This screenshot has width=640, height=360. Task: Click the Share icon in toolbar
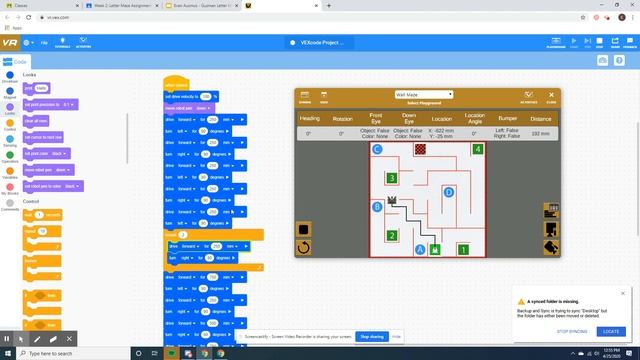pos(615,42)
